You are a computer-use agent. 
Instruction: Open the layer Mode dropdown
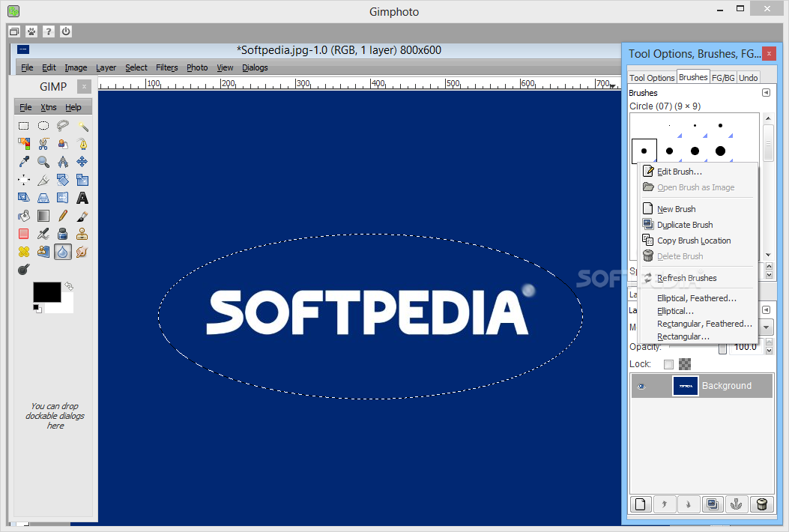[x=766, y=327]
